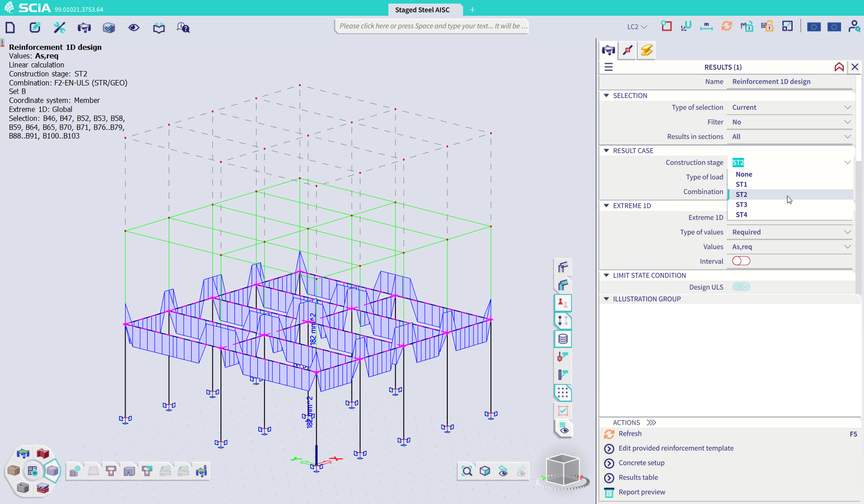Click the orange padlock lock icon
The height and width of the screenshot is (504, 864).
(x=767, y=26)
